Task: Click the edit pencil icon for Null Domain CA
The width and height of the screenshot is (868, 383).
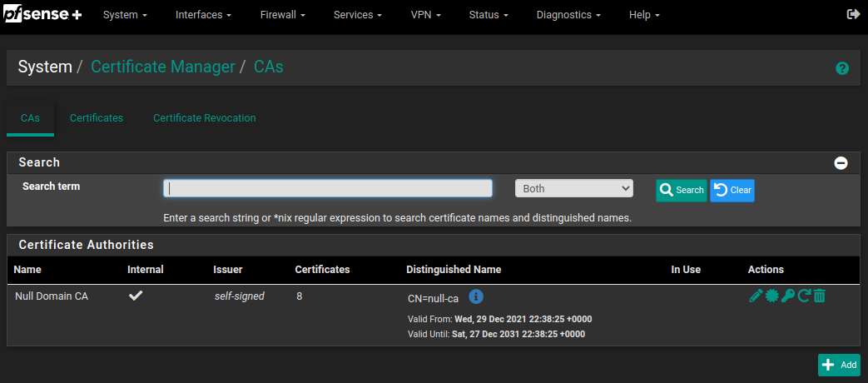Action: click(x=755, y=296)
